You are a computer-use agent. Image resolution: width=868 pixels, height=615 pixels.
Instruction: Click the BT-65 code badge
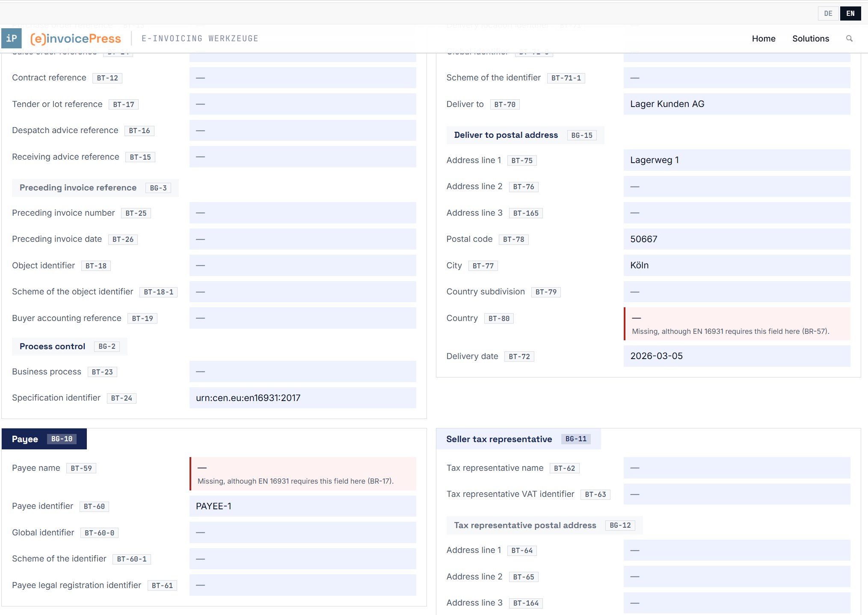click(524, 577)
